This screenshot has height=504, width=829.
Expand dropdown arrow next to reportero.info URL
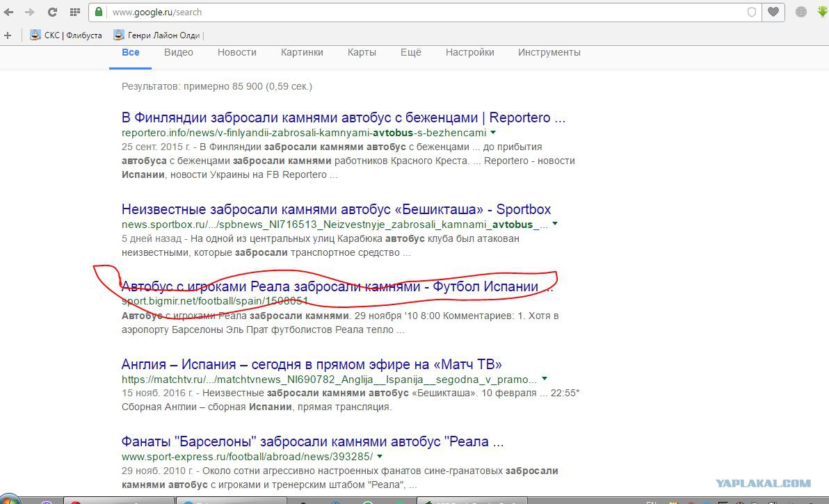(493, 132)
